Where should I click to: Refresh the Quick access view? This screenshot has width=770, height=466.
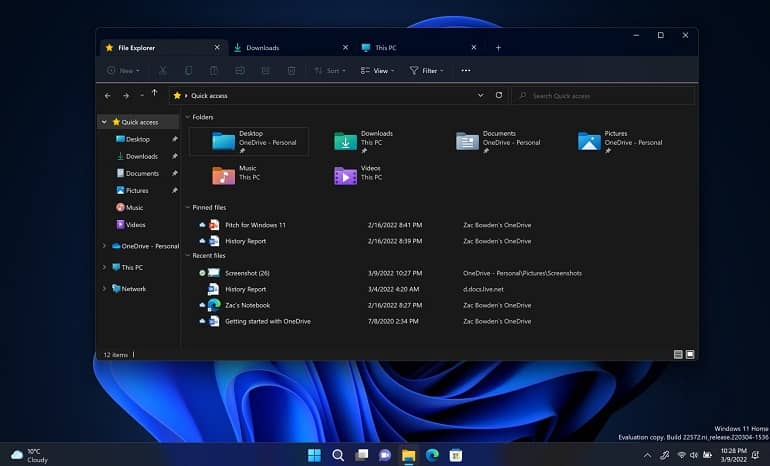coord(498,95)
